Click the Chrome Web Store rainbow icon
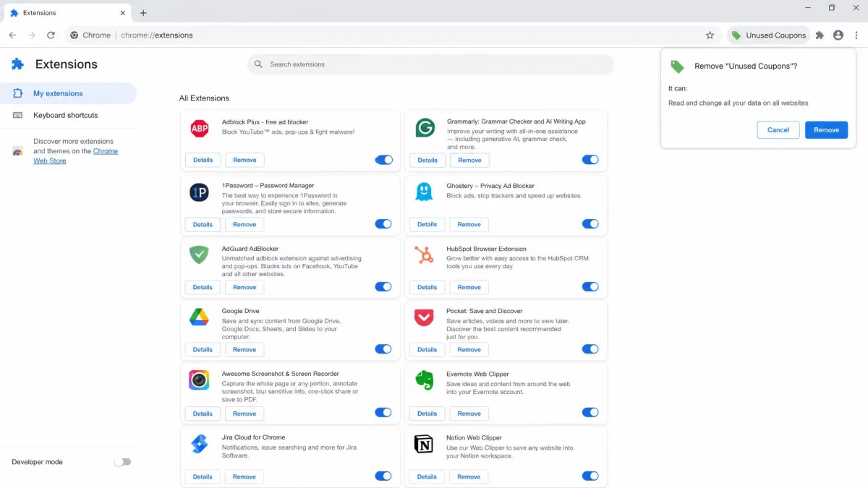Image resolution: width=868 pixels, height=488 pixels. point(18,151)
